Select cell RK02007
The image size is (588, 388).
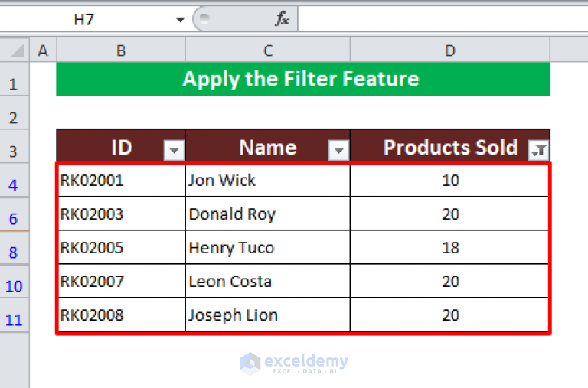click(122, 281)
